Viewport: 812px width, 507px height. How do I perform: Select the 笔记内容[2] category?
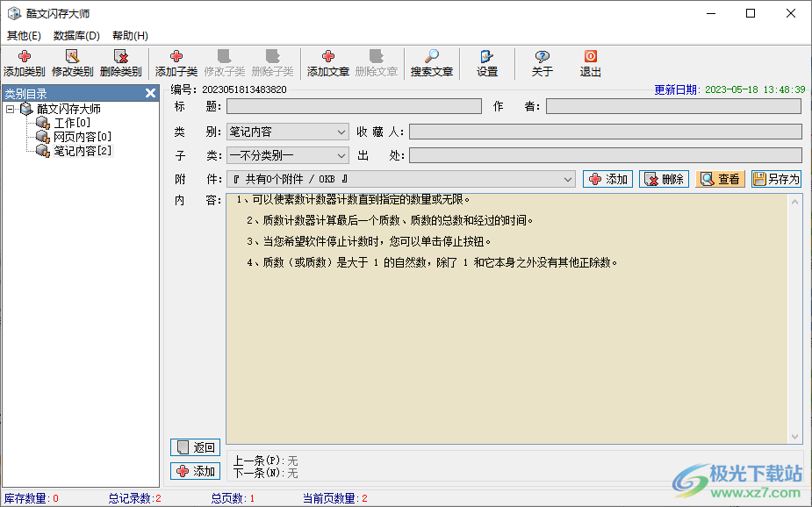(x=83, y=151)
